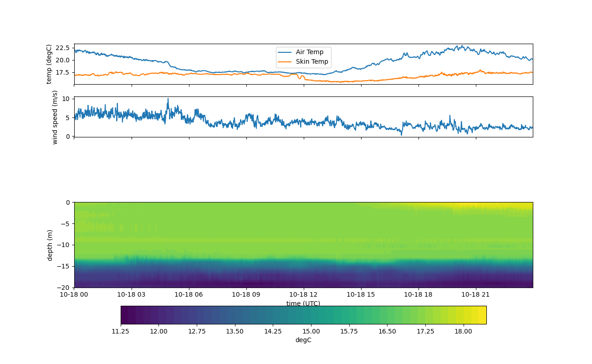Click the time (UTC) axis label
This screenshot has height=364, width=592.
click(303, 303)
